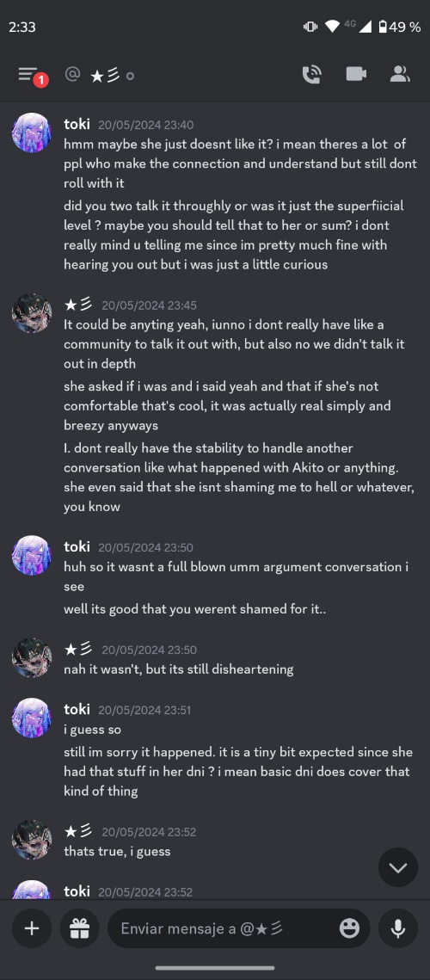Tap toki's avatar on the 23:51 message
This screenshot has height=980, width=430.
(31, 718)
